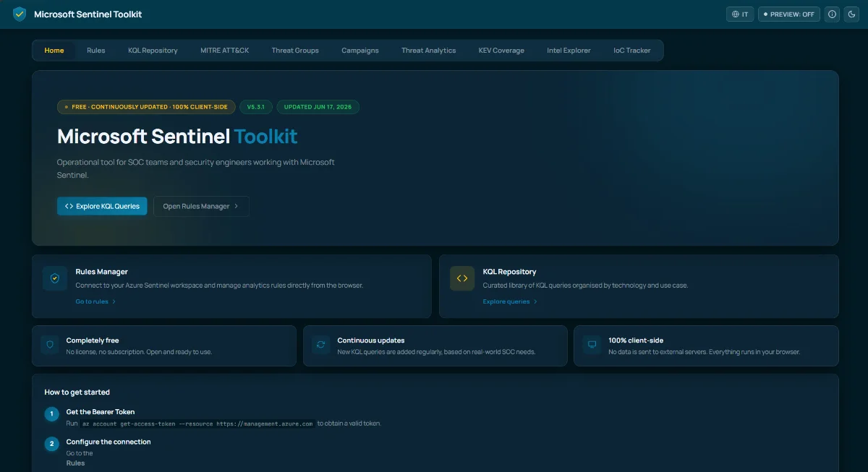Screen dimensions: 868x472
Task: Click the az account get-access-token command snippet
Action: [197, 424]
